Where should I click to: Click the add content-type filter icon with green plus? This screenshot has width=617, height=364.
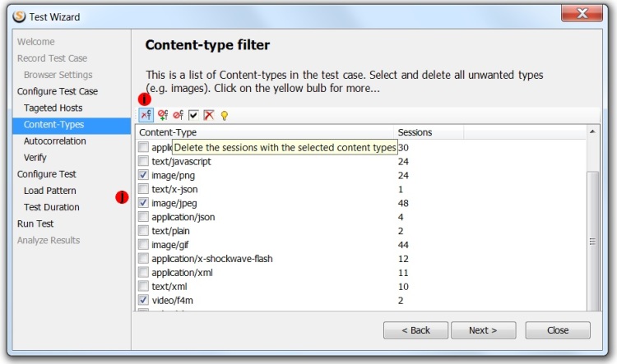coord(163,115)
